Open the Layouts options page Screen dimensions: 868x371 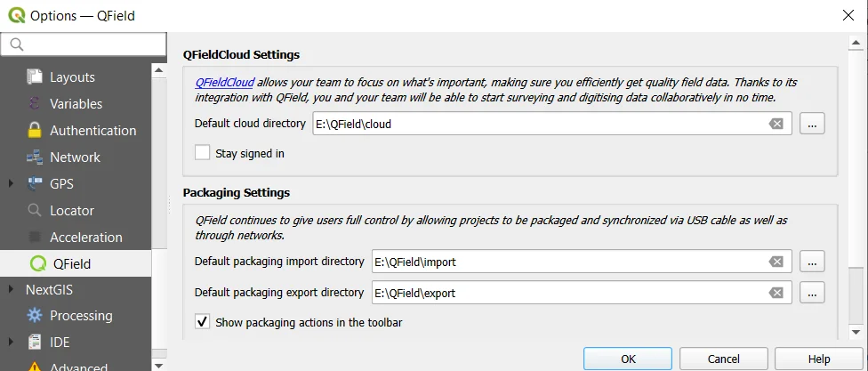(72, 77)
